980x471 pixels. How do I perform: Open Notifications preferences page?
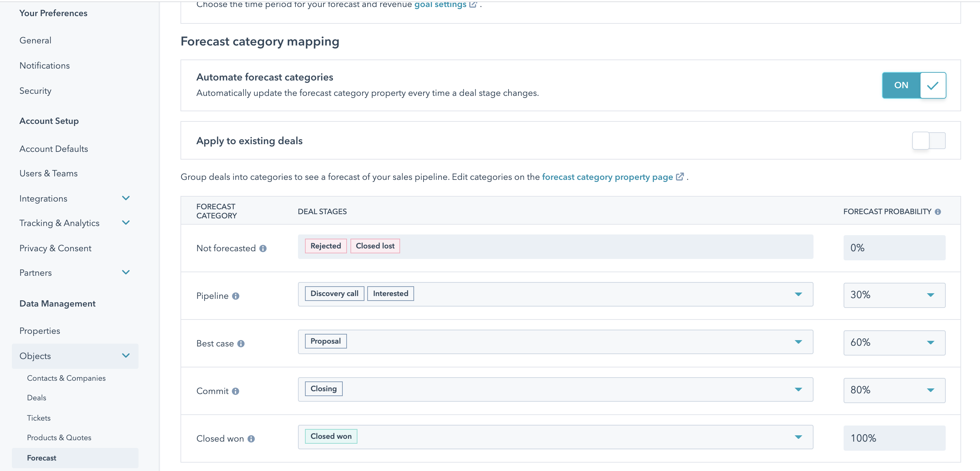pyautogui.click(x=44, y=65)
